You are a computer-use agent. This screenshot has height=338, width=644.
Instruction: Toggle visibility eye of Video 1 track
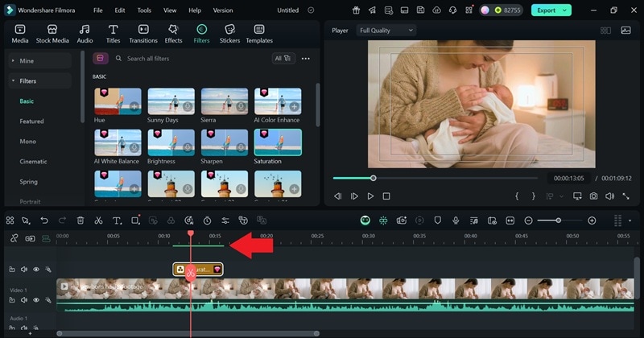pyautogui.click(x=36, y=300)
